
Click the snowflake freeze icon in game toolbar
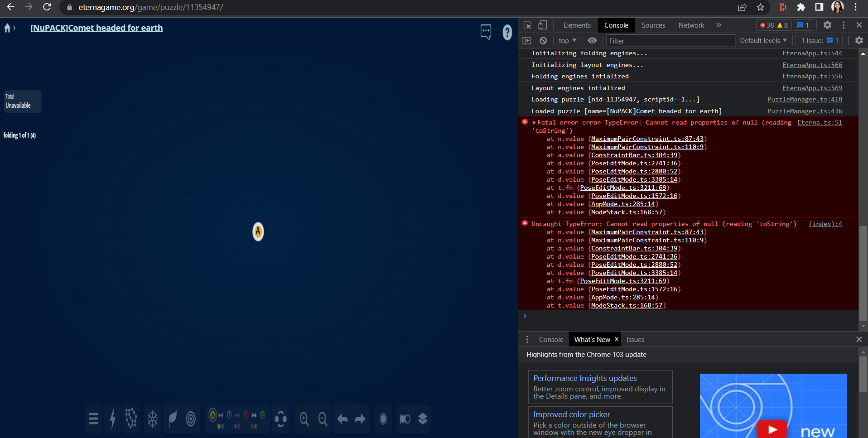point(153,419)
